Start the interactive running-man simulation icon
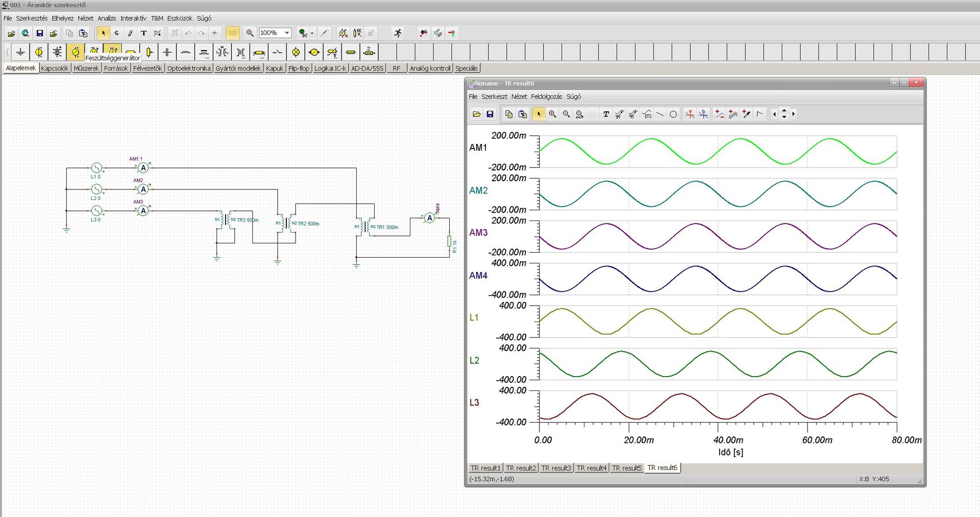 tap(398, 33)
